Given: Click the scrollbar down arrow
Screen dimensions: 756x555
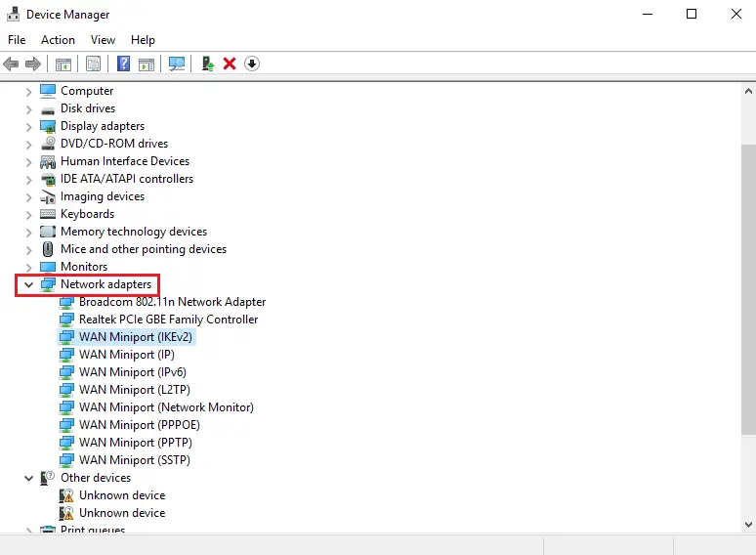Looking at the screenshot, I should [x=748, y=524].
